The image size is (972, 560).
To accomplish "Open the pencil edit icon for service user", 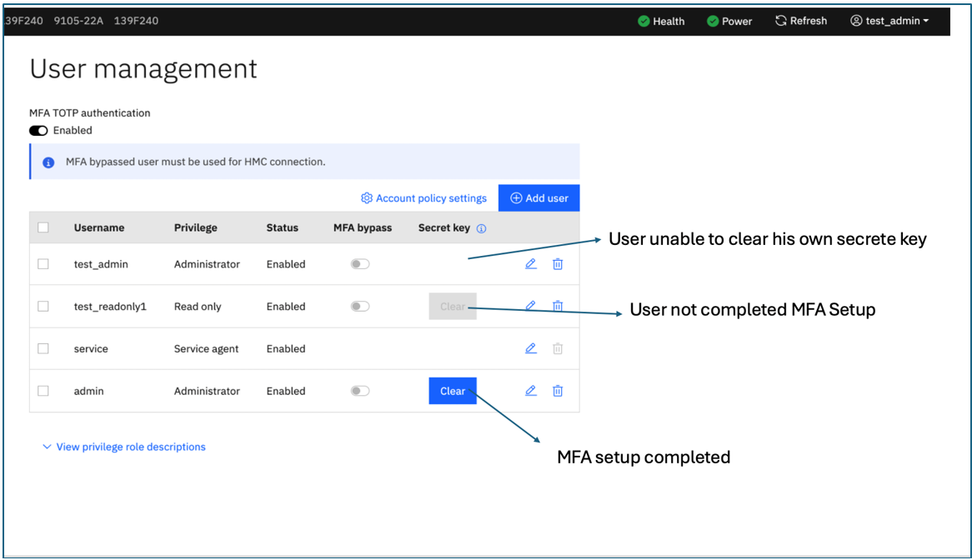I will (x=531, y=348).
